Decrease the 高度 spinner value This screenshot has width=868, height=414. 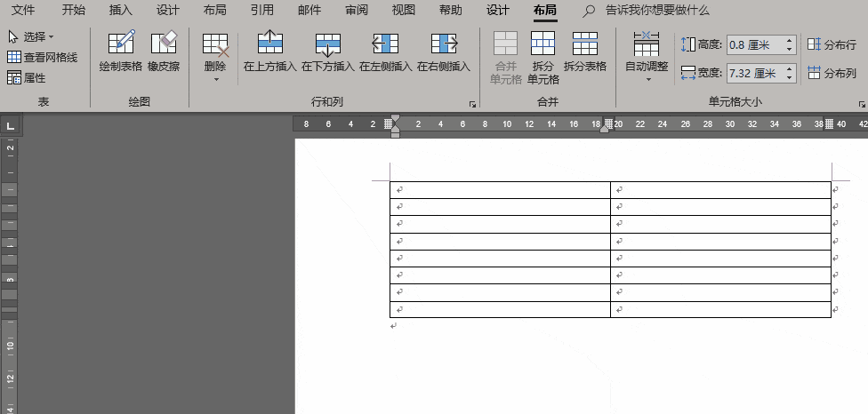coord(790,50)
